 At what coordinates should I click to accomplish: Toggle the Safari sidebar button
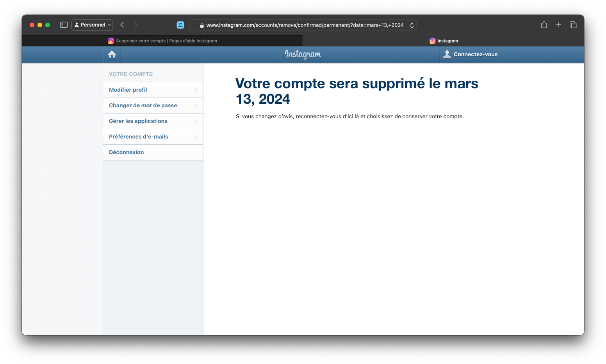click(x=64, y=25)
